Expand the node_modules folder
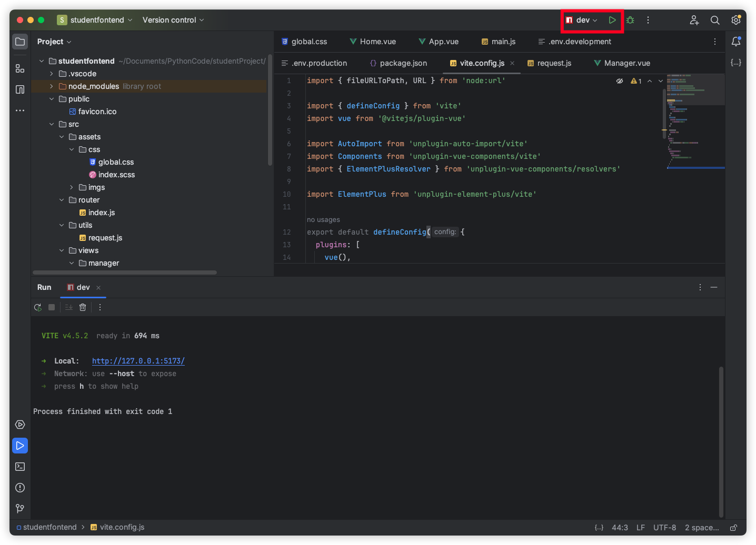The height and width of the screenshot is (545, 756). (52, 86)
